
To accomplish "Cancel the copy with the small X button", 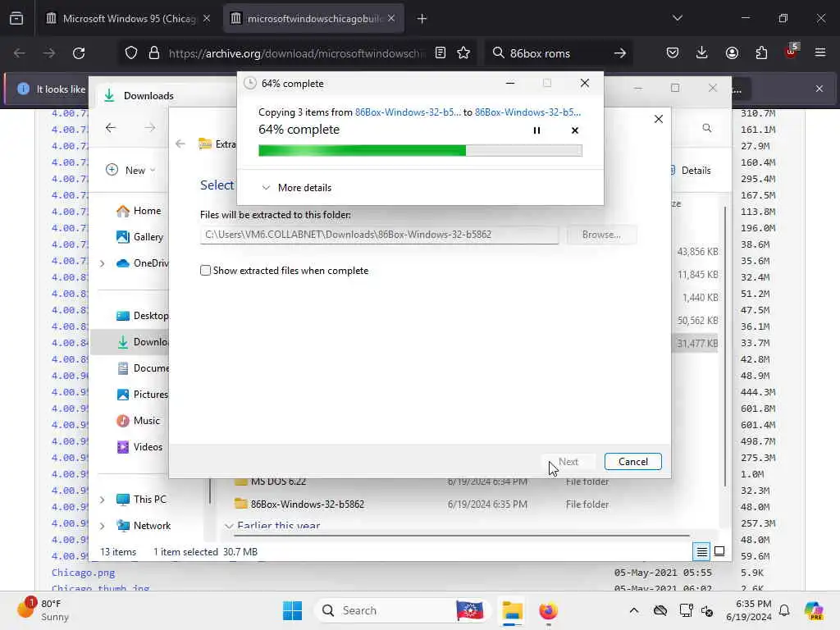I will 575,130.
